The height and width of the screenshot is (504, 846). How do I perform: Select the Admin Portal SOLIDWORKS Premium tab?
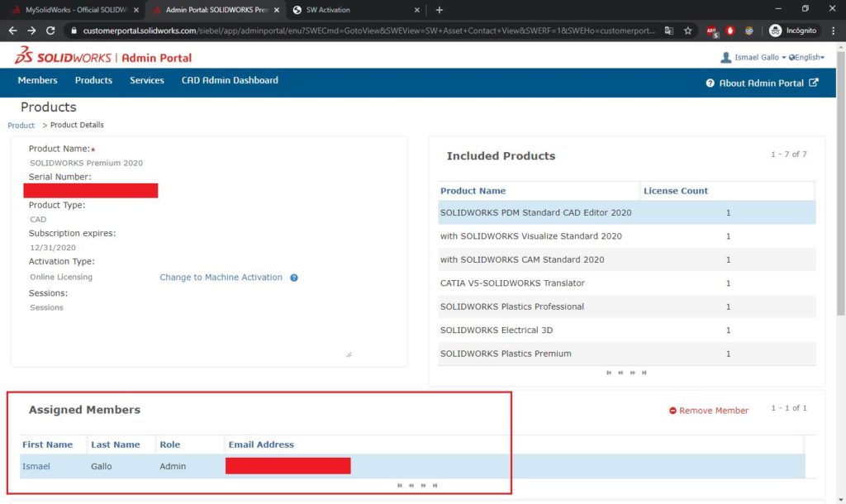pos(214,10)
